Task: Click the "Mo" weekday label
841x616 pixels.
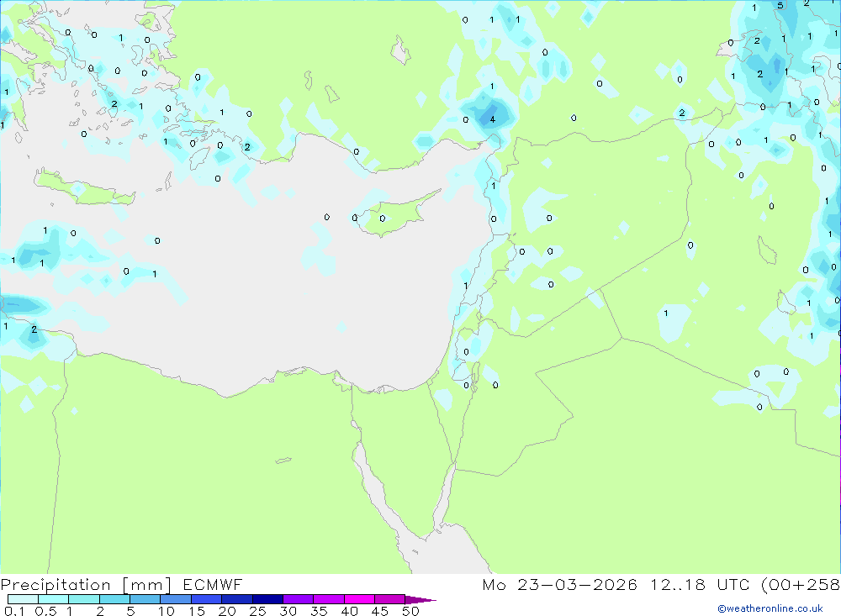Action: click(494, 584)
